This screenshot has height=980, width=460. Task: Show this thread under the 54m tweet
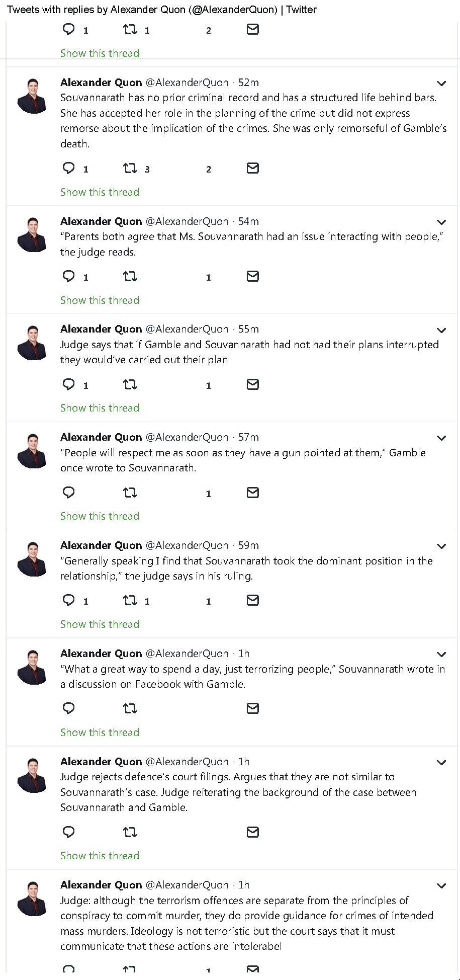[x=100, y=300]
